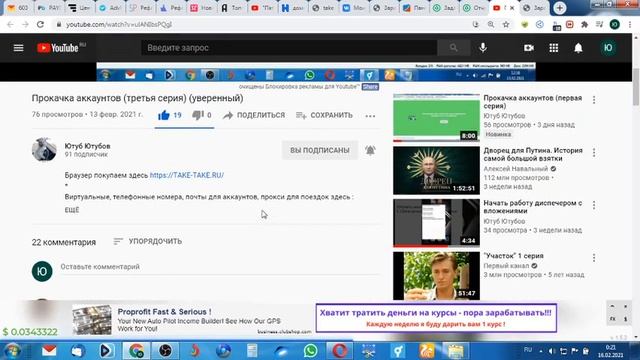Viewport: 640px width, 360px height.
Task: Open Дворец для Путина video thumbnail
Action: 436,170
